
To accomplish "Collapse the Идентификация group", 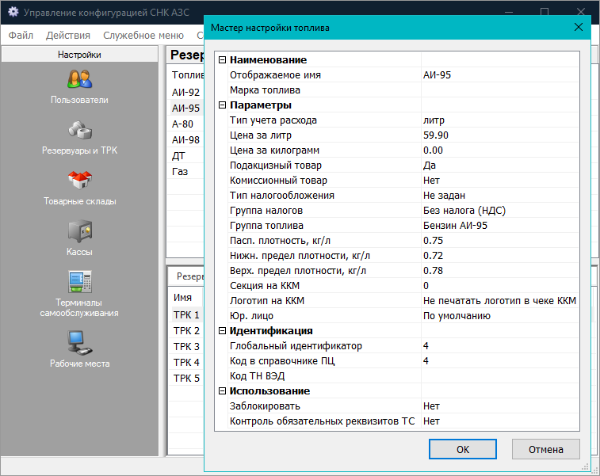I will tap(222, 331).
